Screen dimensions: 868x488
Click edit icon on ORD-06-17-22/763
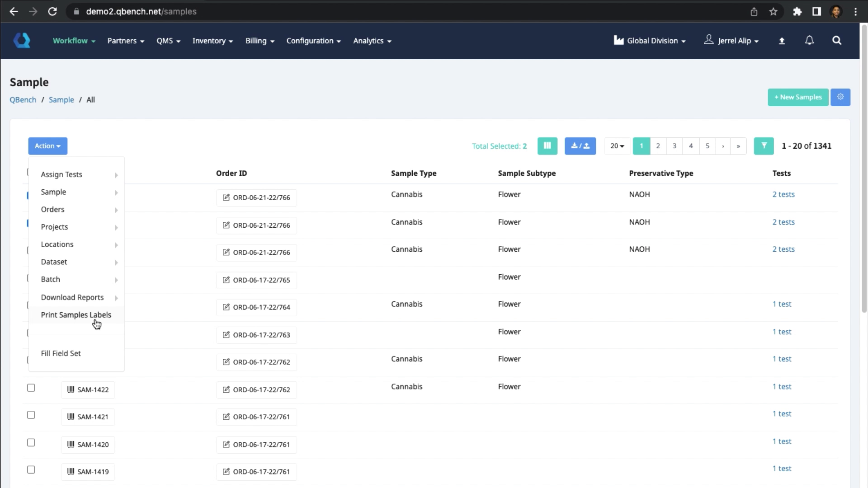pos(226,334)
